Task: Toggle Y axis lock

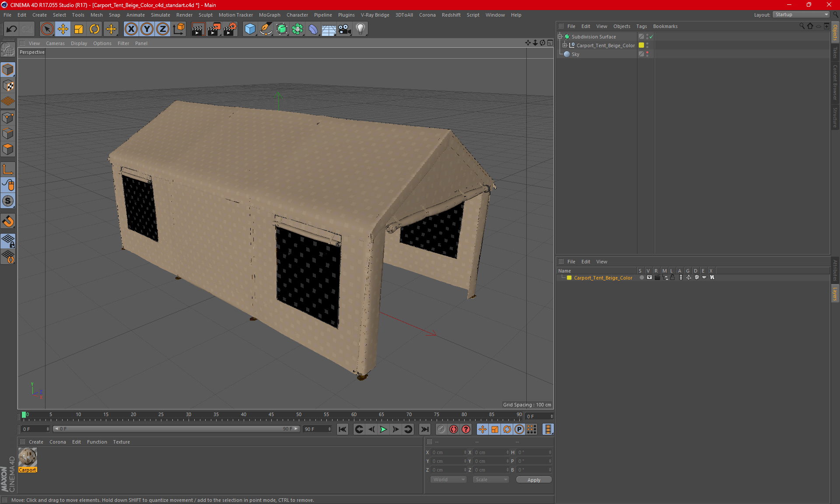Action: (x=147, y=29)
